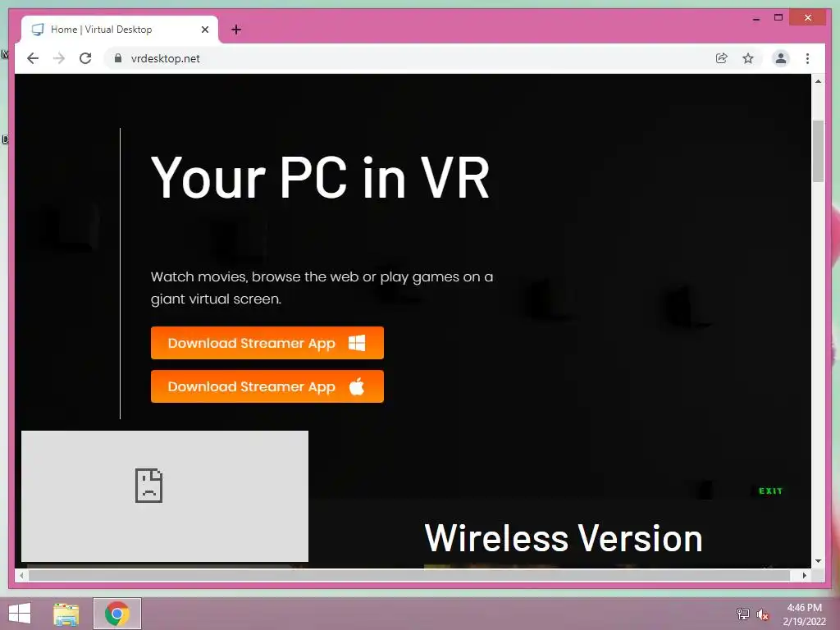Click the 'Wireless Version' heading
Screen dimensions: 840x630
click(563, 538)
